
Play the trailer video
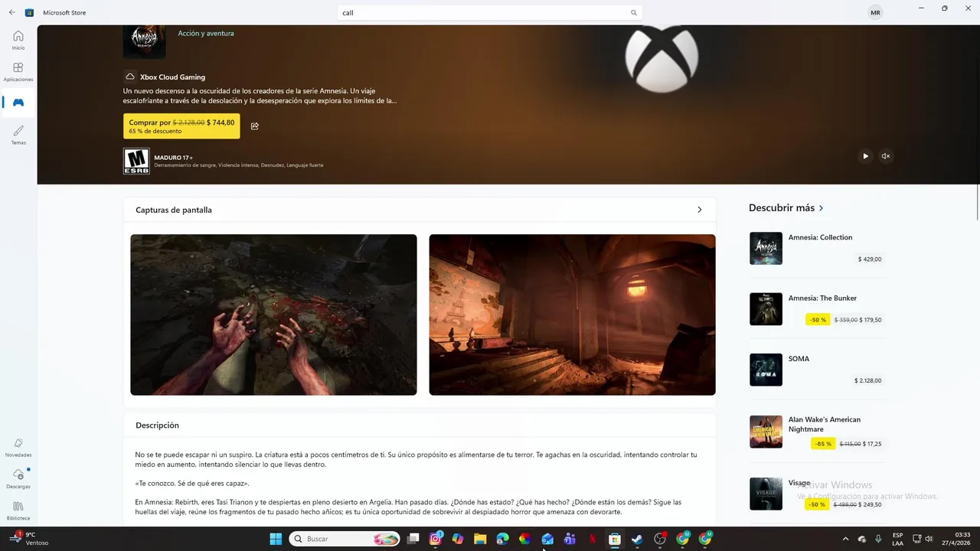pos(866,156)
